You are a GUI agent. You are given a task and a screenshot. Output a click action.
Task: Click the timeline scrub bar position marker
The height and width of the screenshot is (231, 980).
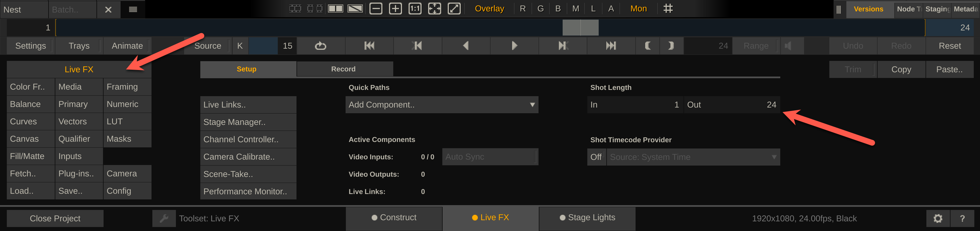580,27
